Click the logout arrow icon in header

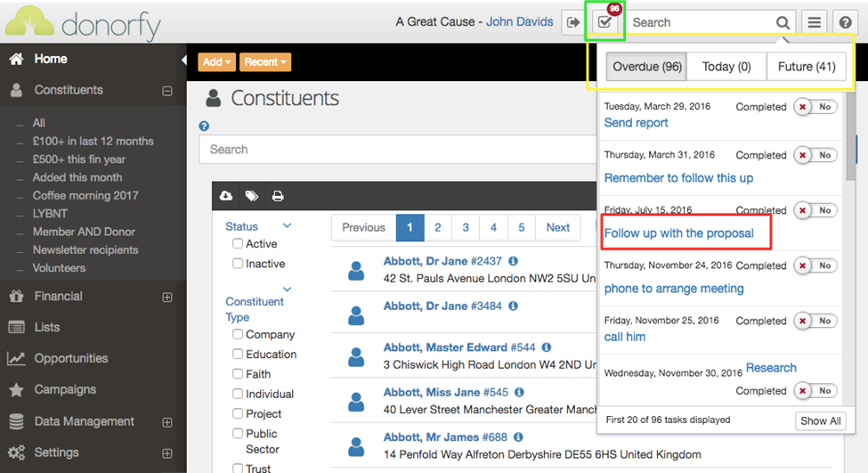(x=572, y=22)
